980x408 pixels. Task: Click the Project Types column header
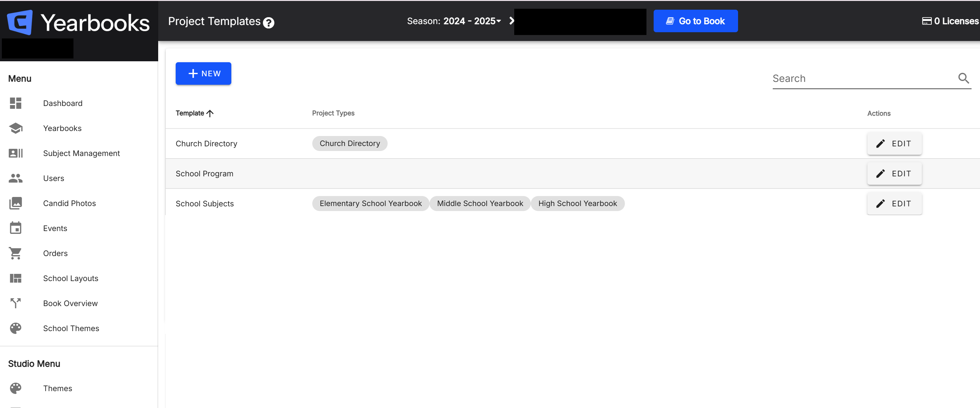point(333,113)
